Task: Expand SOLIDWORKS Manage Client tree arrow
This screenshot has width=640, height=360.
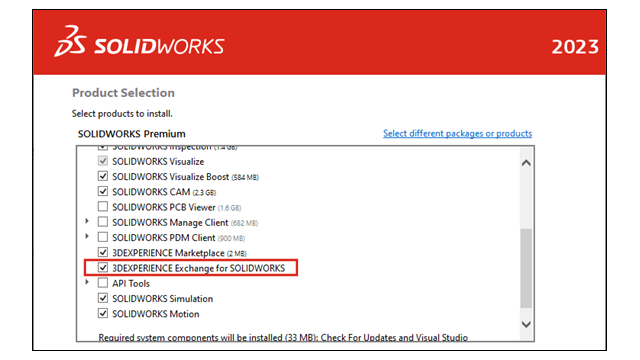Action: [87, 221]
